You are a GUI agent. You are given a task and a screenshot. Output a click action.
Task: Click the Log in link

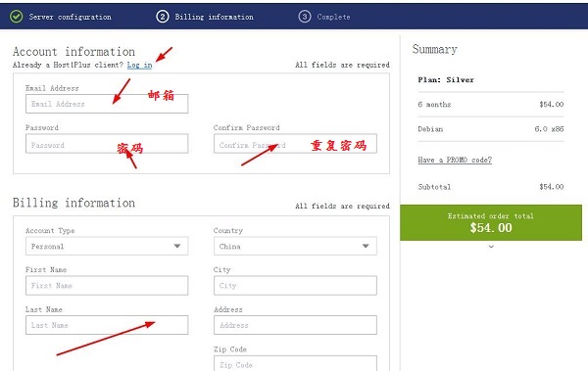[x=139, y=65]
